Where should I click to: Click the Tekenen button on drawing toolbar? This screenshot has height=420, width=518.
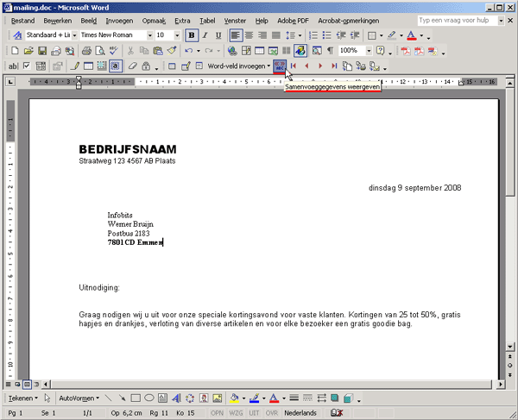coord(26,398)
